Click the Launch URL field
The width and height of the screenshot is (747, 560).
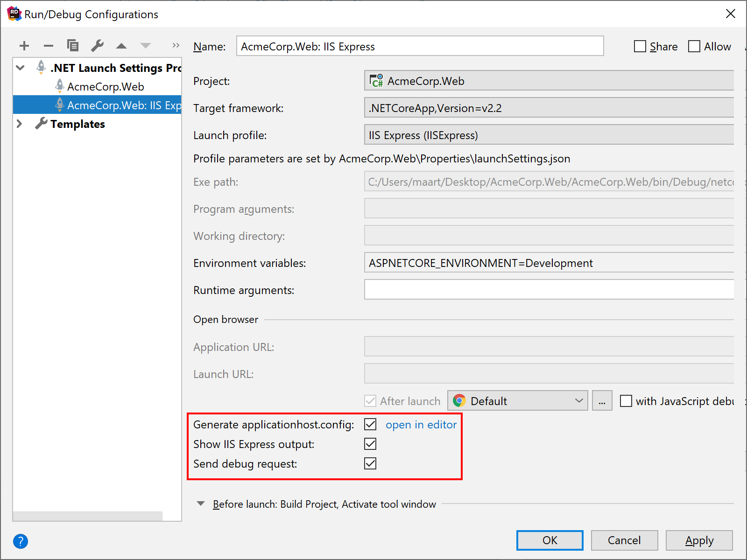point(549,374)
